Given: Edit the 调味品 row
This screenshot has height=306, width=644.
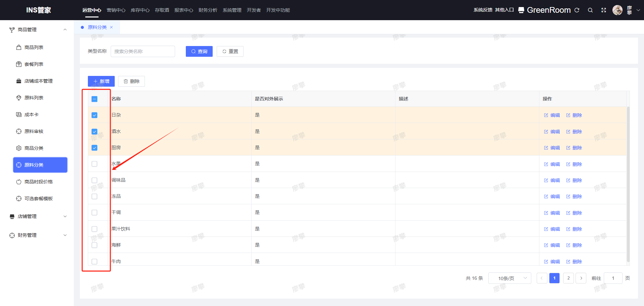Looking at the screenshot, I should 552,180.
